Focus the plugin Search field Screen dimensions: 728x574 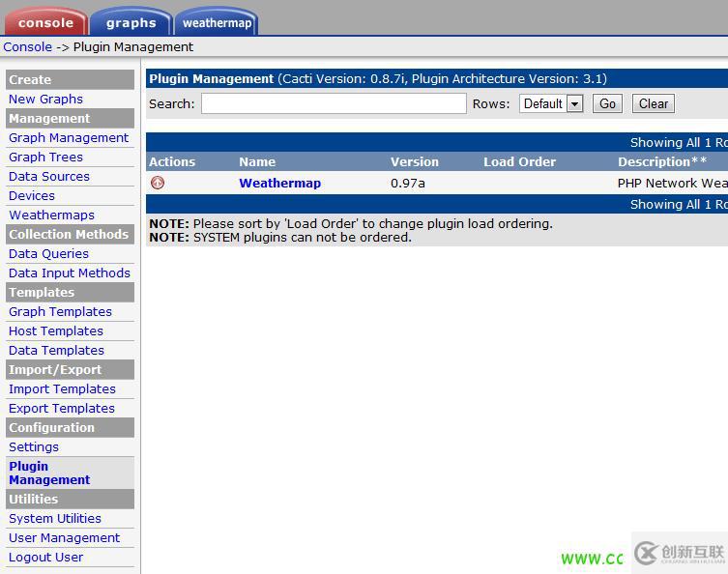[334, 103]
